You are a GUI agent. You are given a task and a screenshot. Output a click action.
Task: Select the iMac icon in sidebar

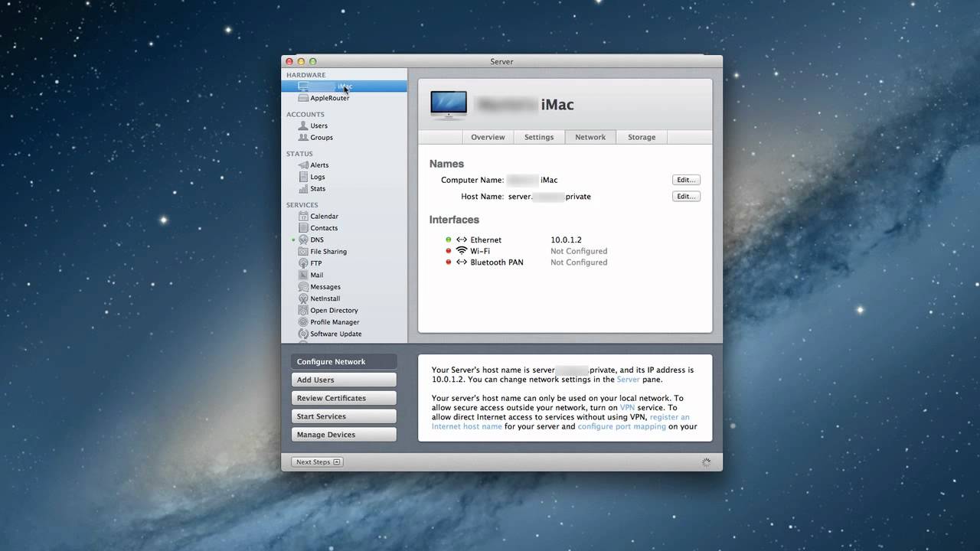304,86
